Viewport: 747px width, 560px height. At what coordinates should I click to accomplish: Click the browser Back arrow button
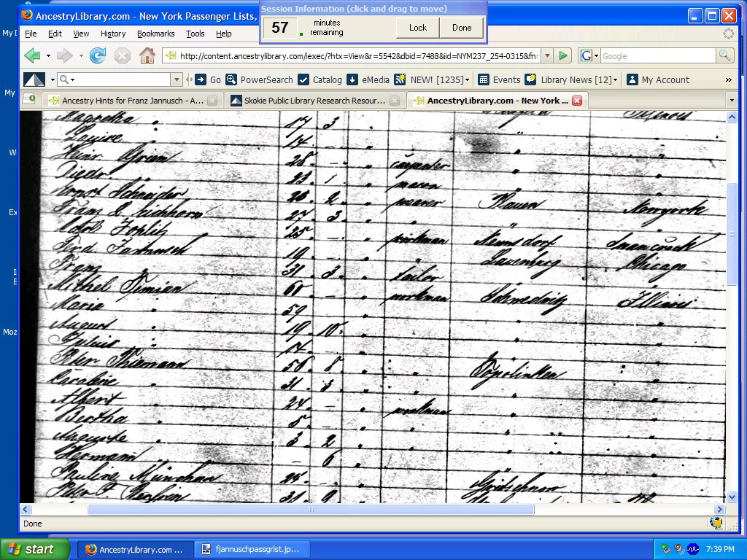31,56
